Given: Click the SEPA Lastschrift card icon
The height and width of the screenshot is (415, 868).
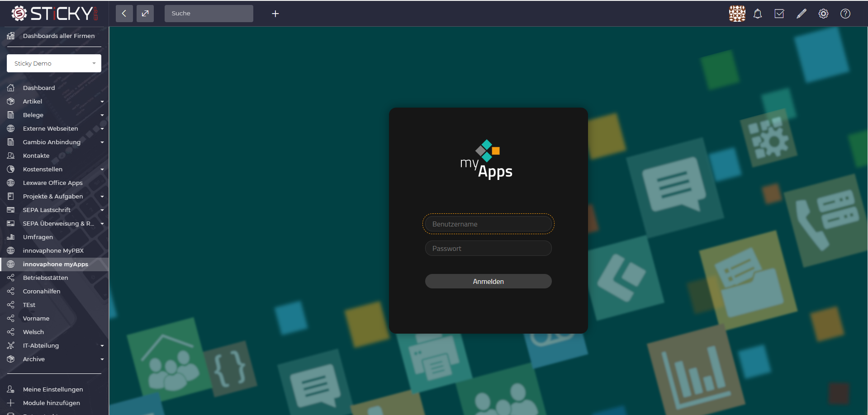Looking at the screenshot, I should 11,210.
